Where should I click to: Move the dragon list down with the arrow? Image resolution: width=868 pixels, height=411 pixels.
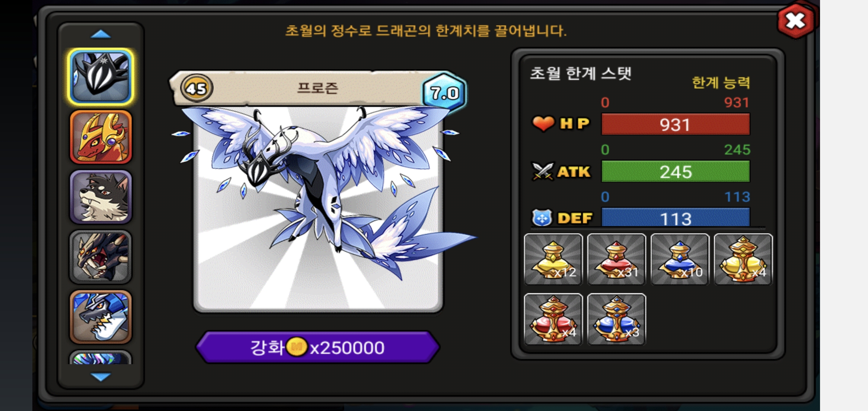101,376
